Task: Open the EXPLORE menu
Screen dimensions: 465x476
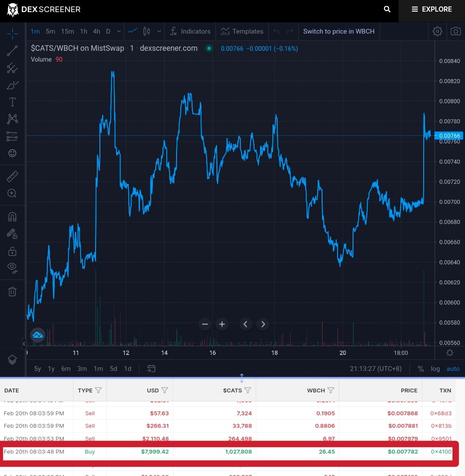Action: point(432,9)
